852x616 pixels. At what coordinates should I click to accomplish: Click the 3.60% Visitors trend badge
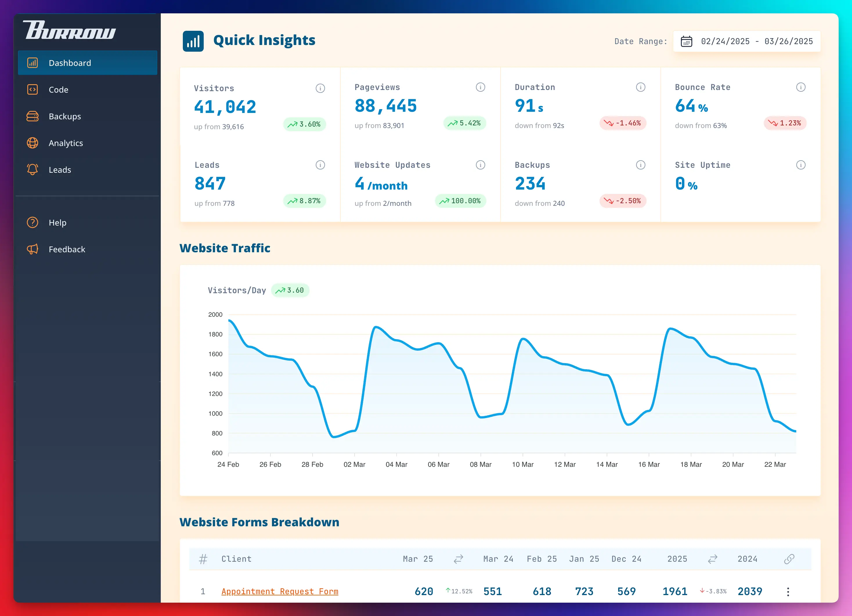pyautogui.click(x=304, y=125)
